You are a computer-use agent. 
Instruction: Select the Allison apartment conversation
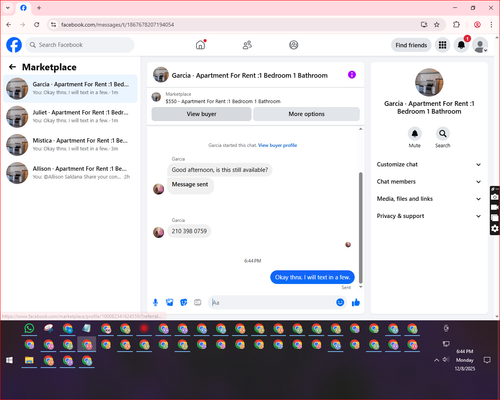pyautogui.click(x=70, y=173)
